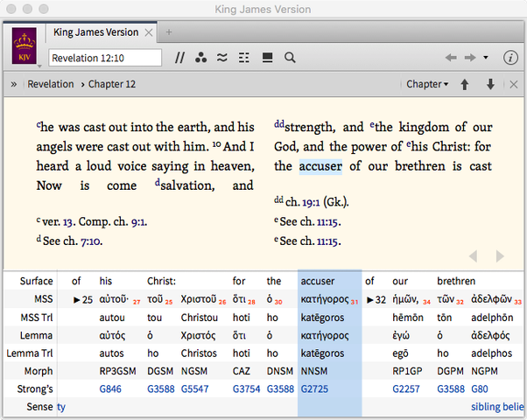Click morph code RP3GSM

pyautogui.click(x=117, y=371)
